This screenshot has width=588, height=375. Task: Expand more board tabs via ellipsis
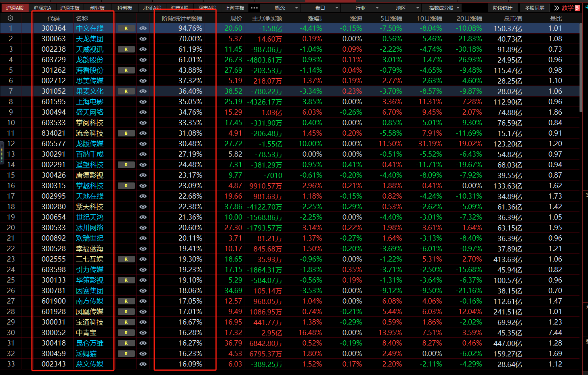pyautogui.click(x=254, y=8)
